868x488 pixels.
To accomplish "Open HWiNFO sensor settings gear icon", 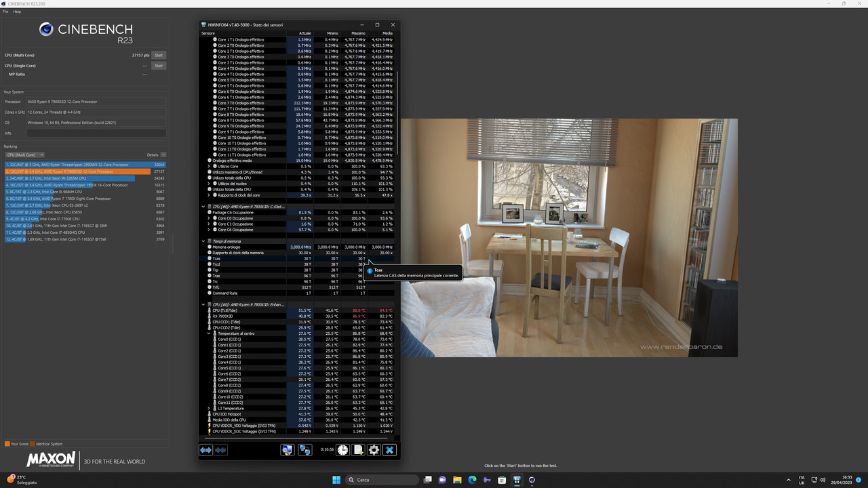I will pyautogui.click(x=374, y=450).
